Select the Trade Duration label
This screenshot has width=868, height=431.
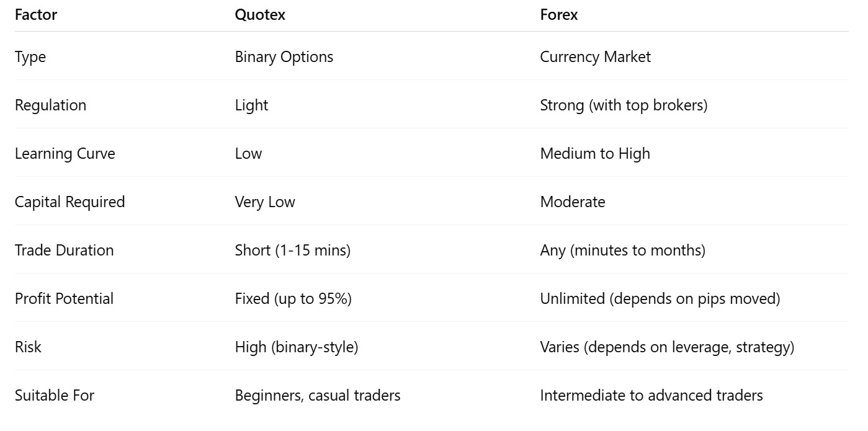[65, 251]
